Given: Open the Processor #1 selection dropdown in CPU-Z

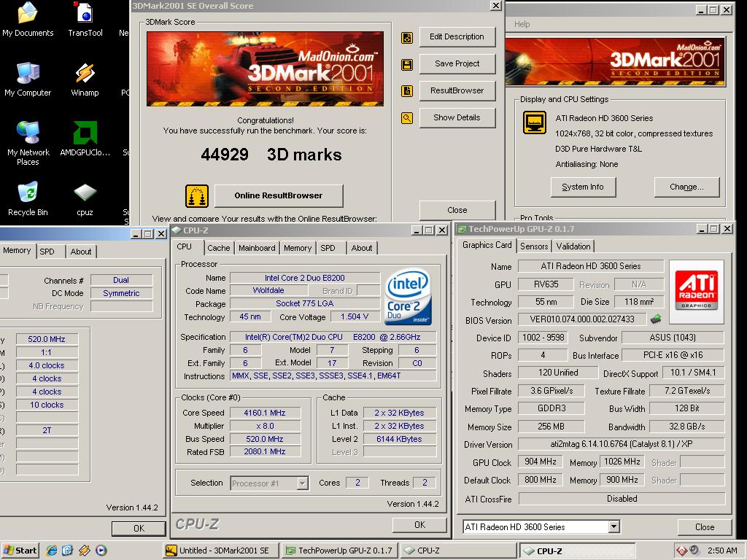Looking at the screenshot, I should tap(302, 483).
